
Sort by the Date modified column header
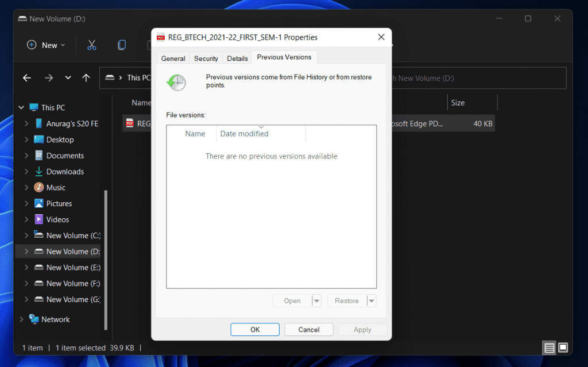tap(244, 133)
